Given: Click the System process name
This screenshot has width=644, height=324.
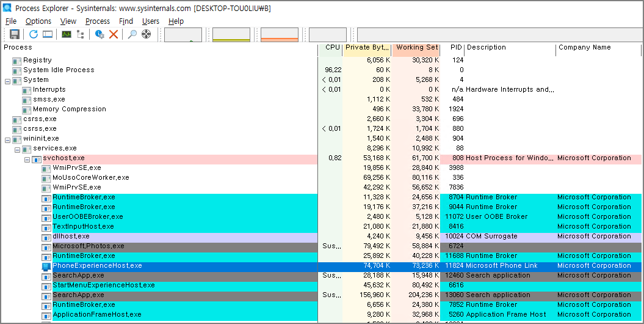Looking at the screenshot, I should (x=36, y=79).
